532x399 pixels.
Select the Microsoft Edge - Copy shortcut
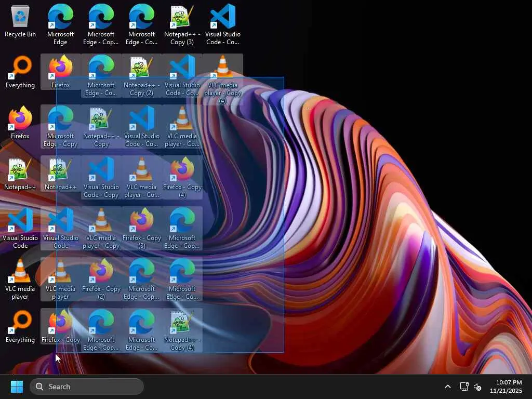coord(60,126)
